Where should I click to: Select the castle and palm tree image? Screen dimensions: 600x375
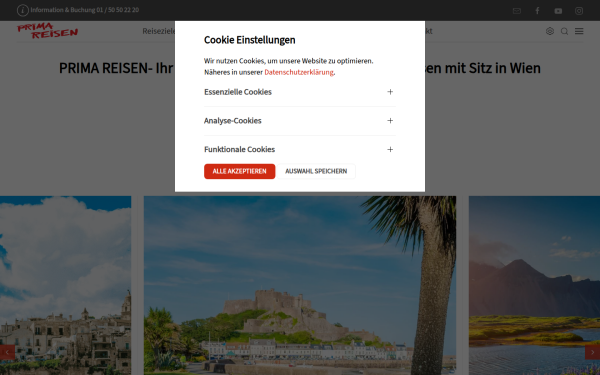300,285
